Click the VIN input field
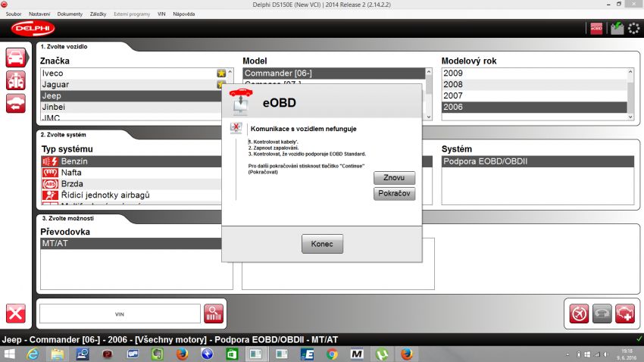Viewport: 644px width, 362px height. (x=120, y=314)
